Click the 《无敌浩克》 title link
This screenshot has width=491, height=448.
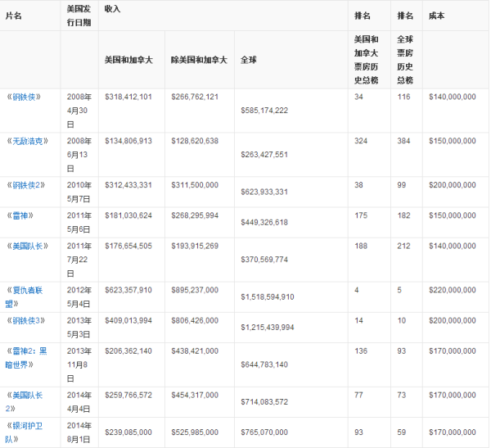pyautogui.click(x=26, y=141)
